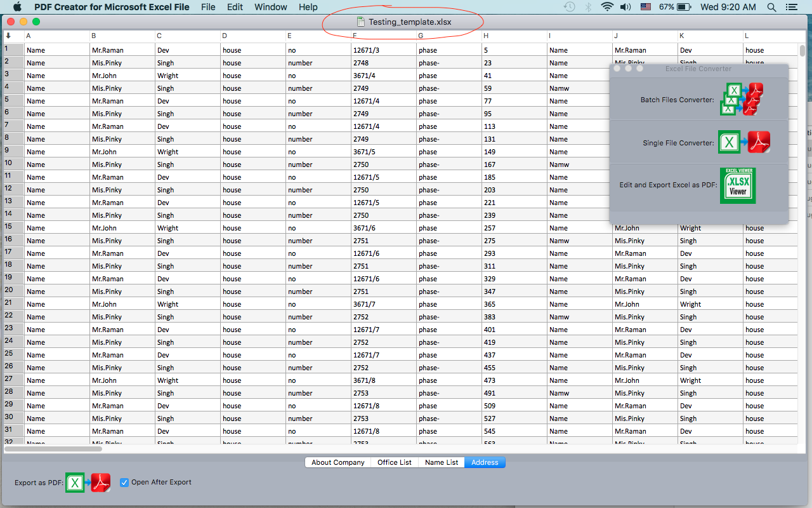Select the cell with value 545

pos(514,431)
